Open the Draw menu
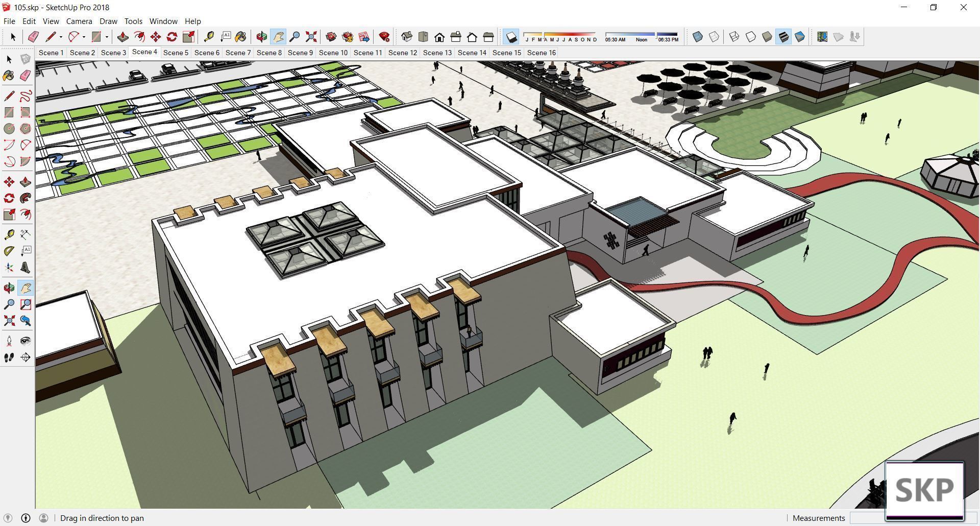Screen dimensions: 980x526 (108, 21)
